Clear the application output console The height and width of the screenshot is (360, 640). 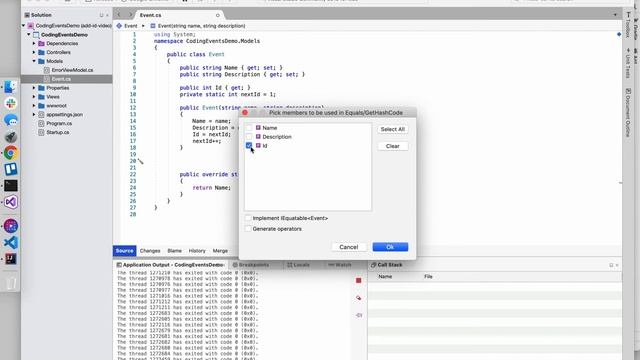pyautogui.click(x=358, y=298)
